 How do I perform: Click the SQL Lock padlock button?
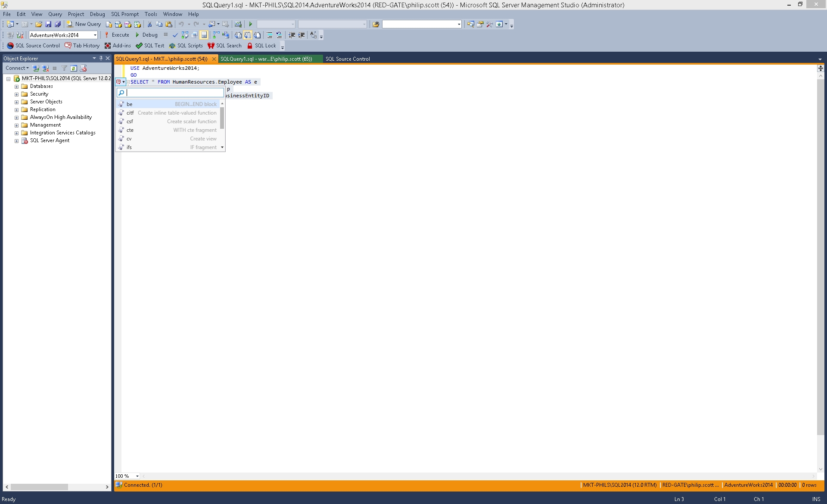click(x=261, y=46)
